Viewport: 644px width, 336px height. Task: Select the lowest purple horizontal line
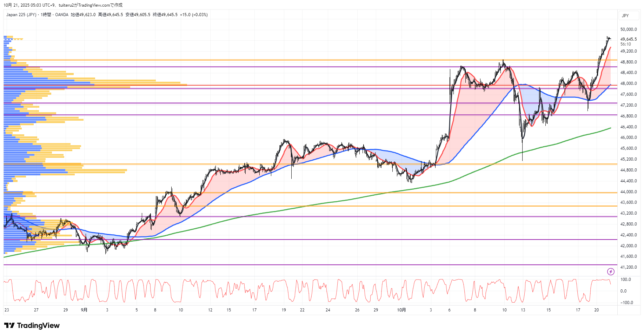point(316,265)
